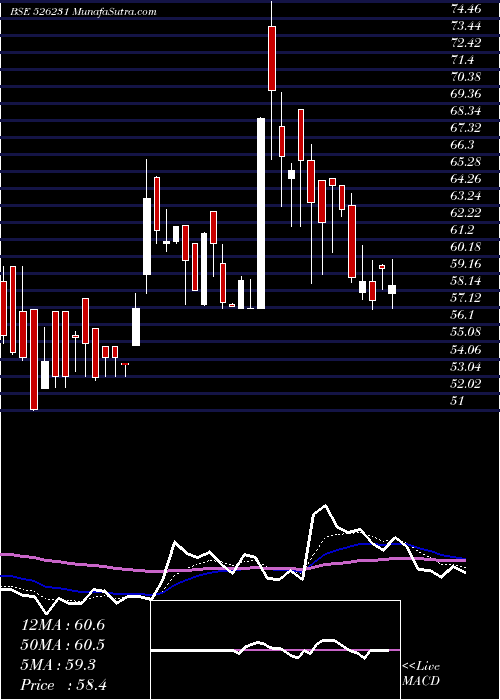Screen dimensions: 500x700
Task: Pick the 59.16 price level label
Action: pos(467,263)
